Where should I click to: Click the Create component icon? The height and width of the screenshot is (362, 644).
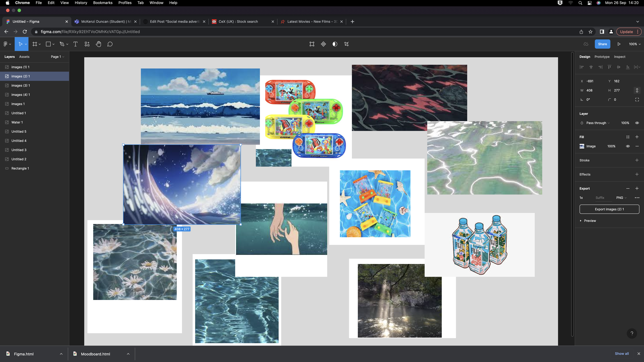pyautogui.click(x=323, y=44)
